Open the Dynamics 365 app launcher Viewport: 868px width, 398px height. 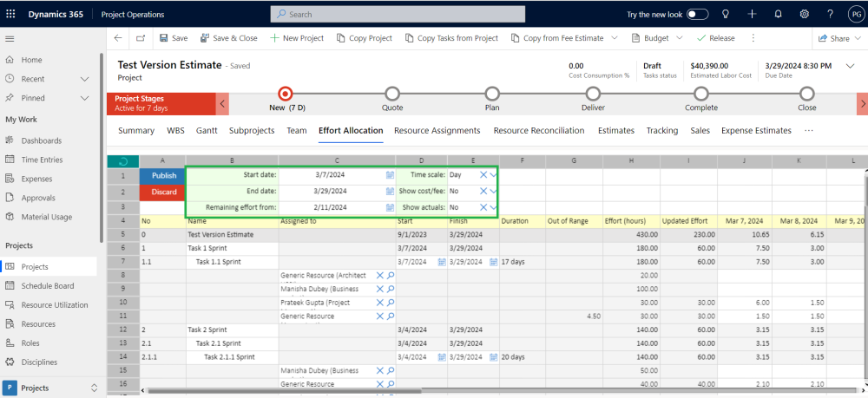(11, 15)
